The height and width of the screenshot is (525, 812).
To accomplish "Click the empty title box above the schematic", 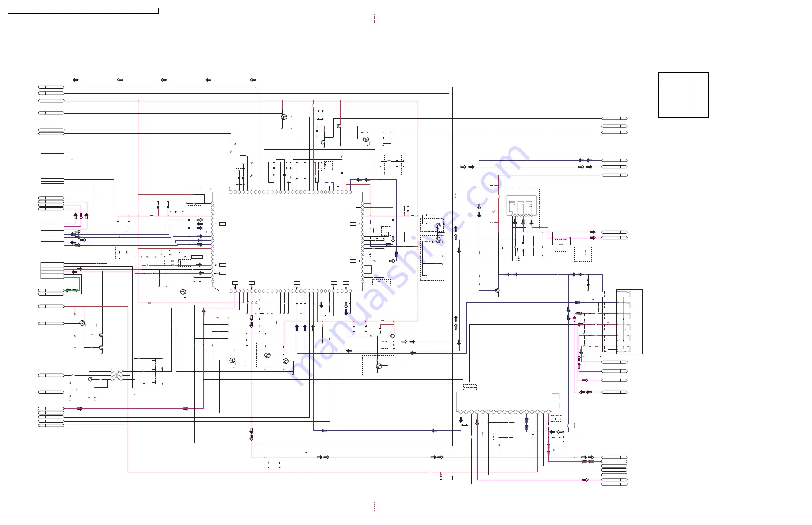I will pyautogui.click(x=83, y=11).
